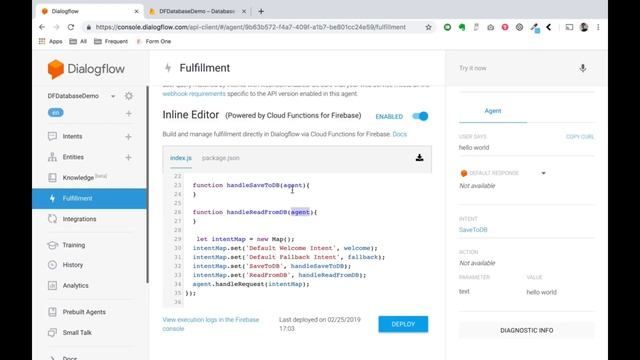The width and height of the screenshot is (640, 360).
Task: Open the Knowledge beta section
Action: tap(84, 177)
